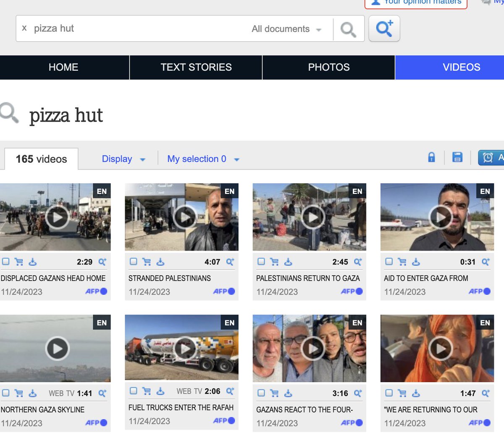Open the 'My selection 0' dropdown
The width and height of the screenshot is (504, 444).
tap(203, 159)
